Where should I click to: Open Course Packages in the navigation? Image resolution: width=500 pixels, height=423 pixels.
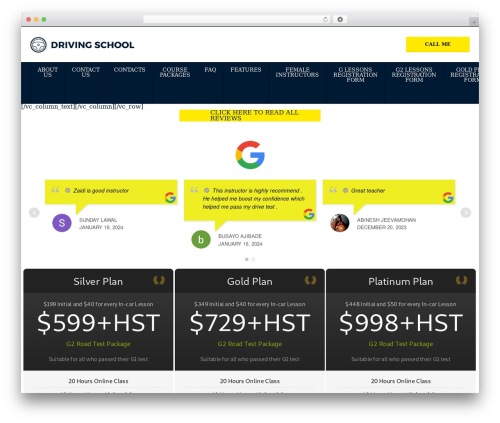click(175, 72)
